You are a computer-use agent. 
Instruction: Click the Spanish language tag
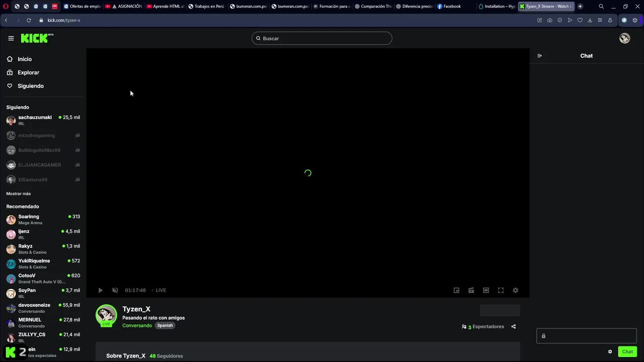(165, 325)
